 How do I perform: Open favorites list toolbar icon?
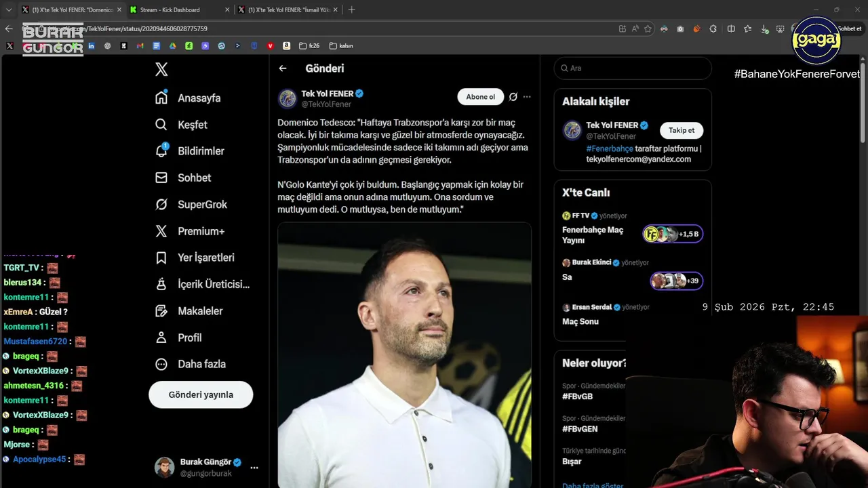(x=748, y=28)
